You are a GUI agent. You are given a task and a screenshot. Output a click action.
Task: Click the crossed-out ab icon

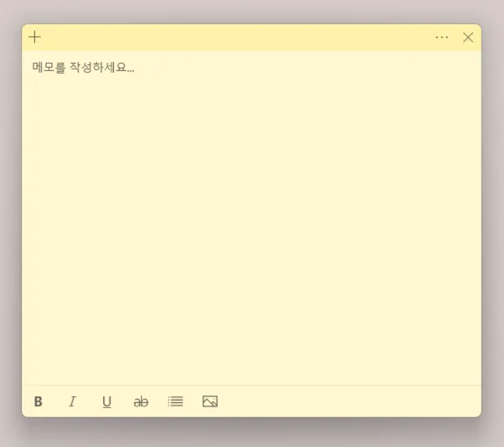click(x=141, y=402)
